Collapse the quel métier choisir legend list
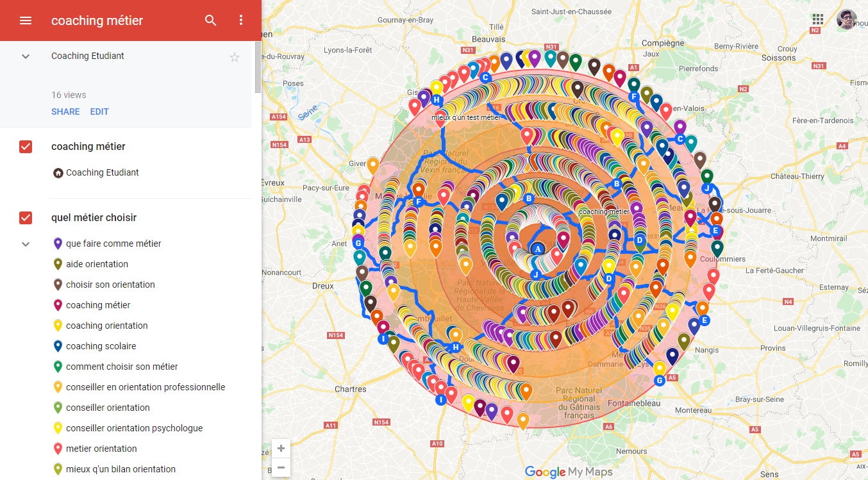 click(x=25, y=244)
